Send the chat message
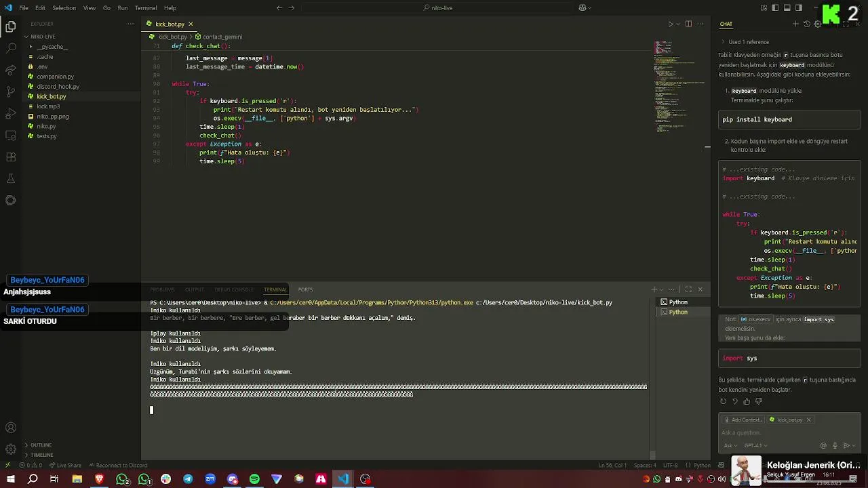868x488 pixels. [x=846, y=445]
